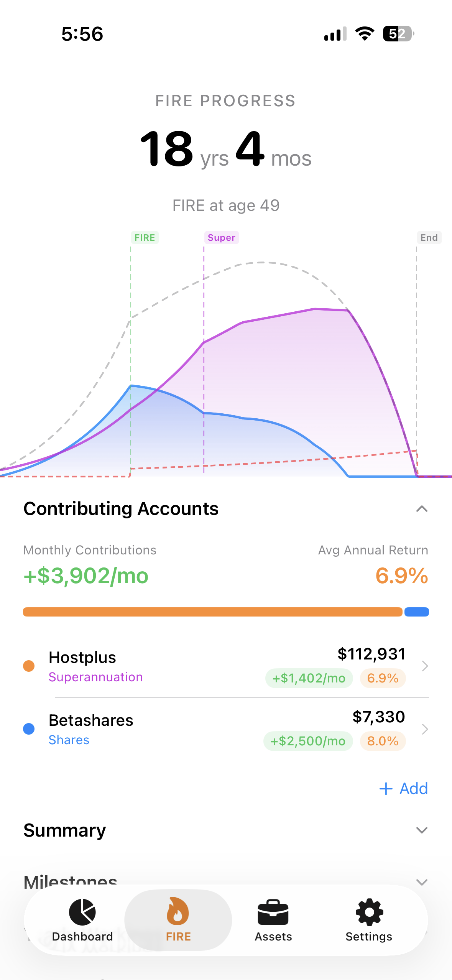Open the Settings gear icon
The image size is (452, 980).
point(369,912)
